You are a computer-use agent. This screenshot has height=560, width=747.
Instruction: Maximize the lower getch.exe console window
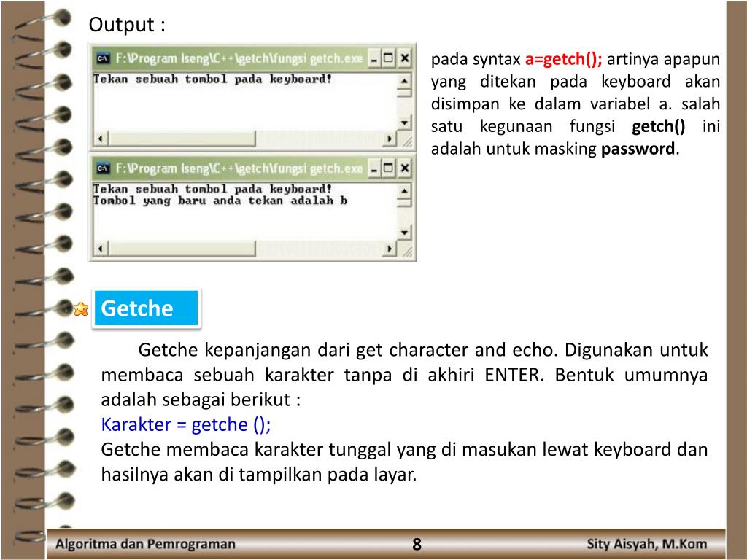click(389, 168)
